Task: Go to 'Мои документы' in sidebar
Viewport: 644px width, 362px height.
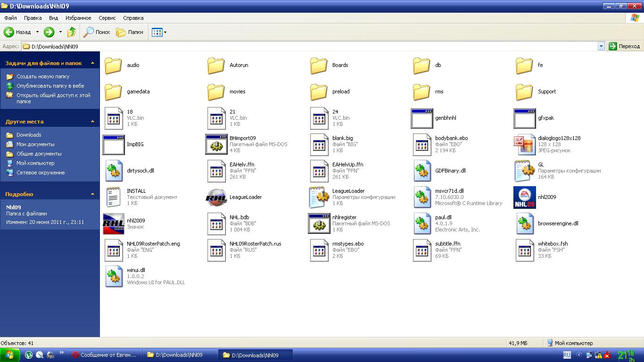Action: (35, 144)
